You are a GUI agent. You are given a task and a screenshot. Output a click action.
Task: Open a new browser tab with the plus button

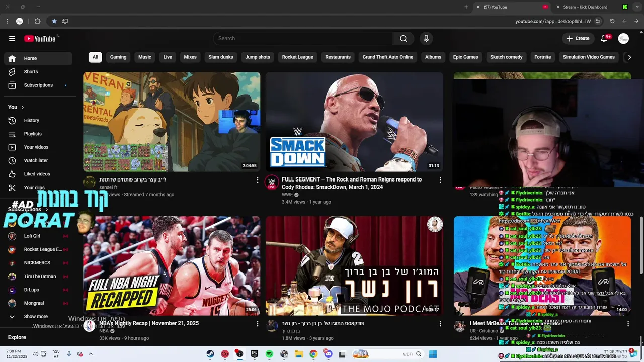click(466, 7)
